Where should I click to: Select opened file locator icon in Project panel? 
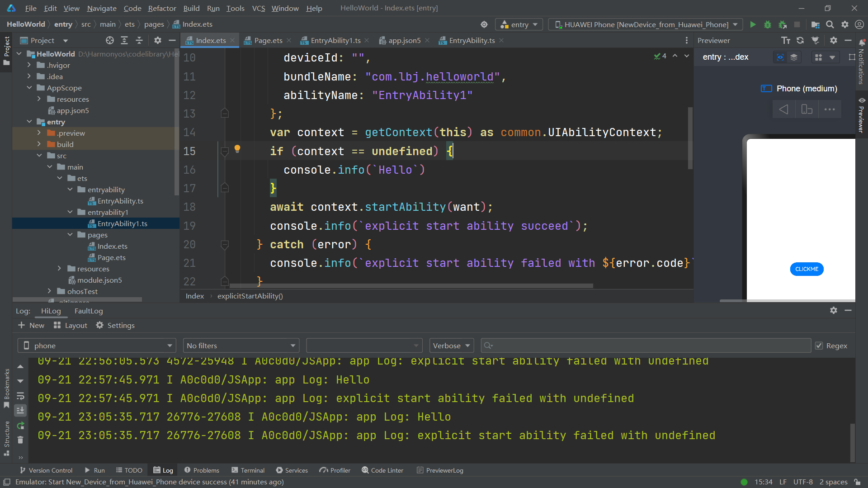[109, 41]
